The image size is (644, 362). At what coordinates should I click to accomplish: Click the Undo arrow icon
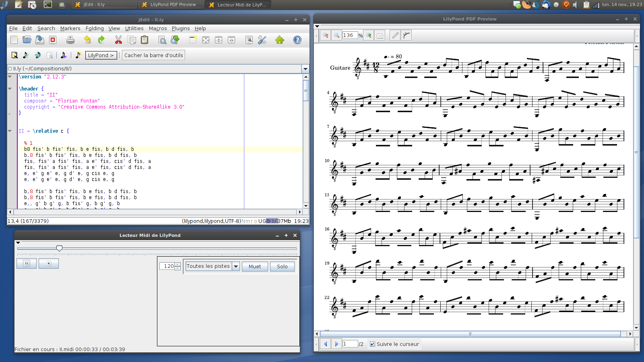(87, 40)
